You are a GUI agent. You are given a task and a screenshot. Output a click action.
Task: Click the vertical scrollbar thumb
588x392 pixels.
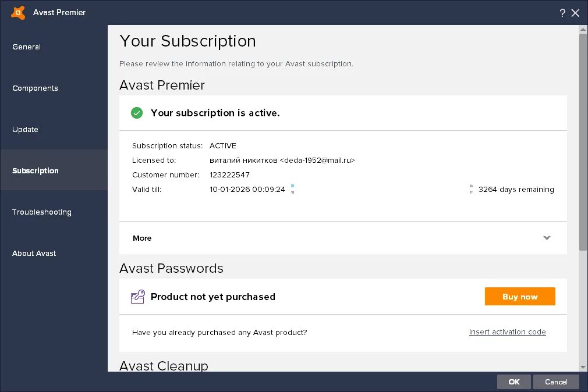click(x=583, y=142)
